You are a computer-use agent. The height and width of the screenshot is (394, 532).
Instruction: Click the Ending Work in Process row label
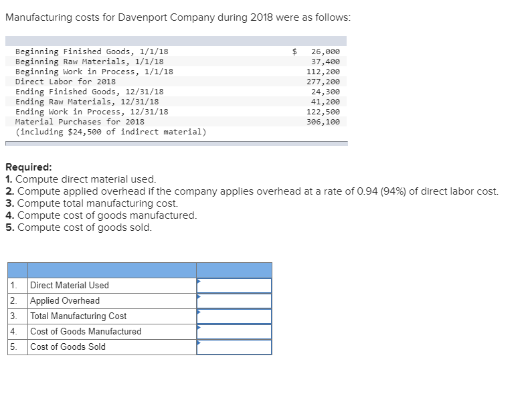point(92,112)
